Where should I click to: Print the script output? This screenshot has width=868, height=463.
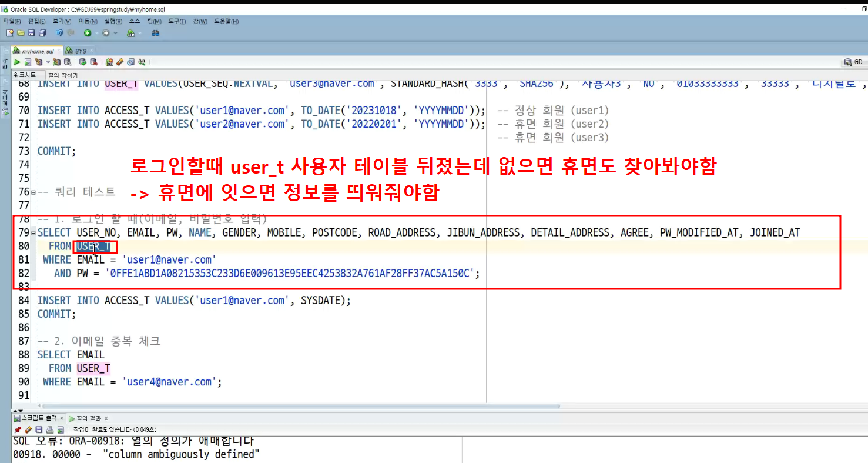click(49, 429)
